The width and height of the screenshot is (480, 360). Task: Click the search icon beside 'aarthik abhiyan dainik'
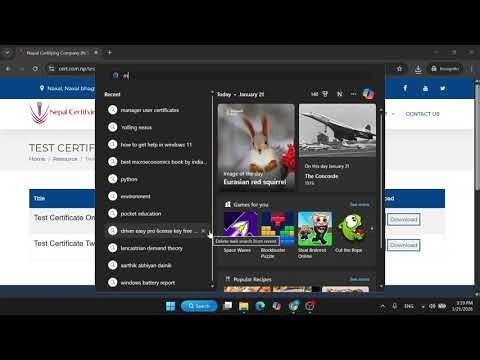click(x=113, y=265)
